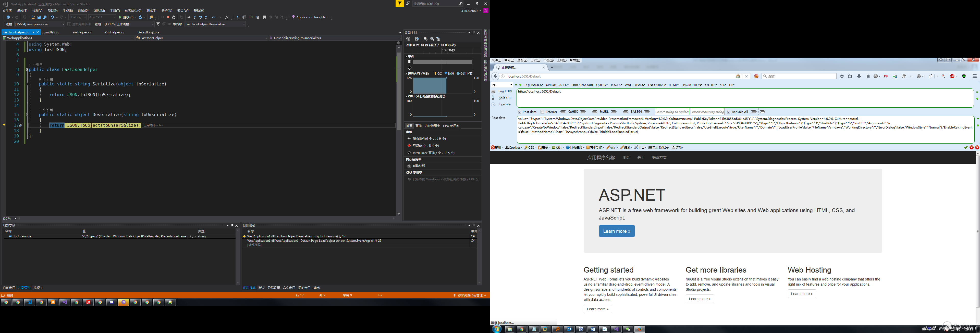Expand the iisexpress.exe process dropdown

[63, 24]
